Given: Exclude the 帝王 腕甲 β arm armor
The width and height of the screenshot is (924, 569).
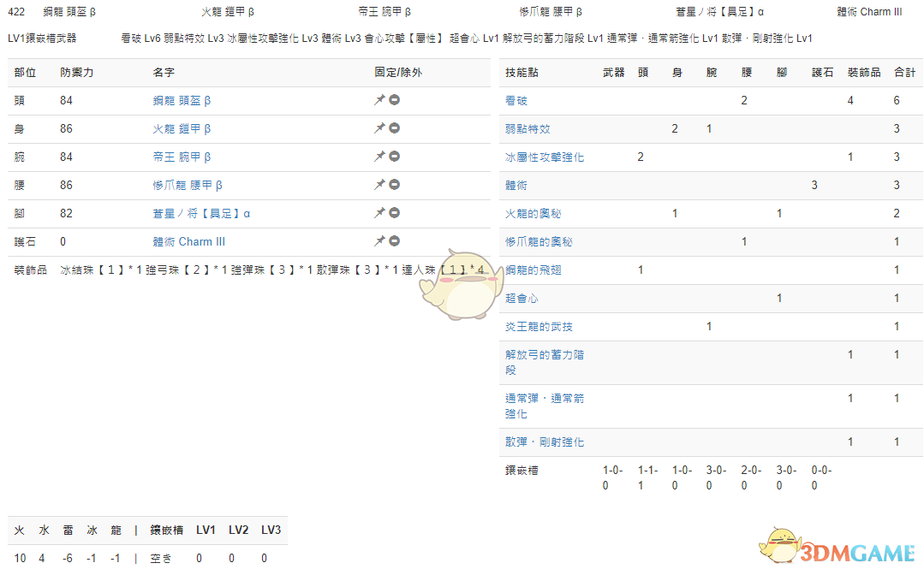Looking at the screenshot, I should [x=394, y=157].
